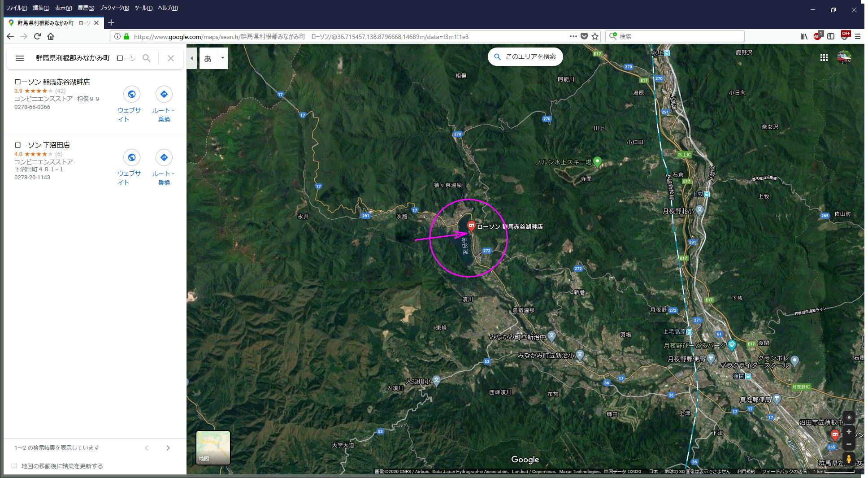Reload the page with refresh icon
Image resolution: width=868 pixels, height=478 pixels.
pyautogui.click(x=37, y=36)
